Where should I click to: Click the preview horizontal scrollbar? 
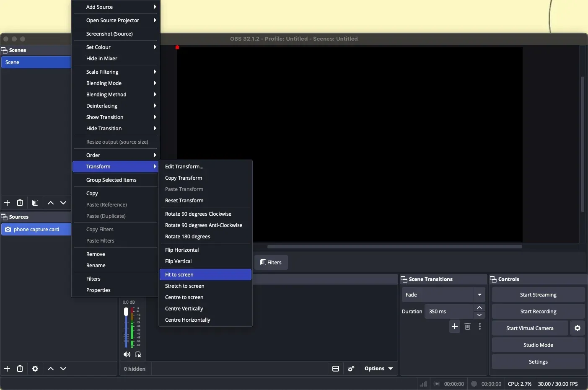[x=395, y=247]
